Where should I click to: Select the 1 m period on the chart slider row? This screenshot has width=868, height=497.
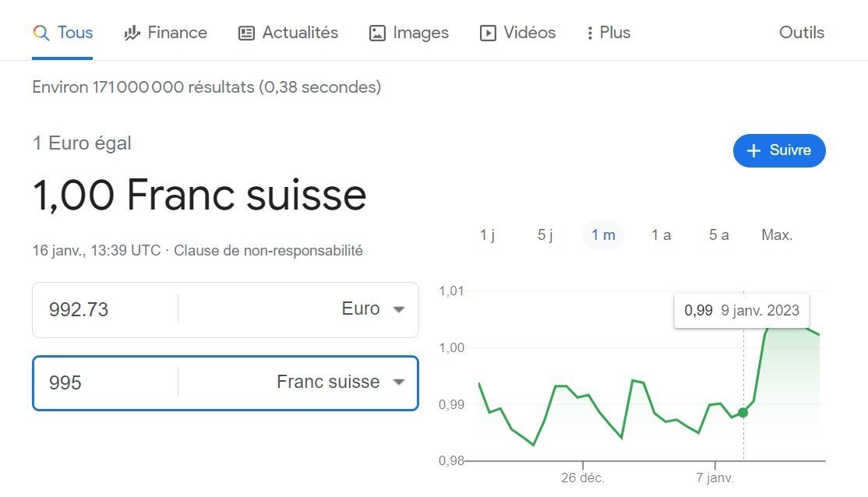tap(602, 234)
